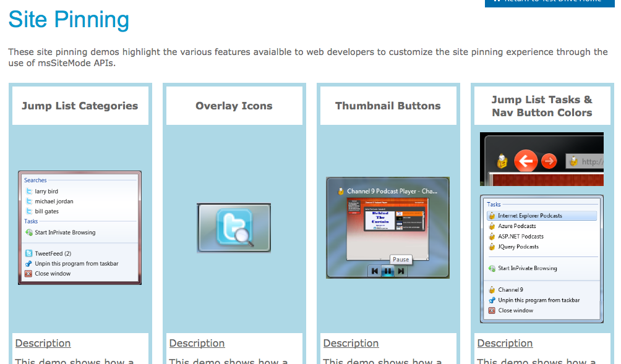Viewport: 621px width, 364px height.
Task: Click the red forward arrow navigation button
Action: pos(549,161)
